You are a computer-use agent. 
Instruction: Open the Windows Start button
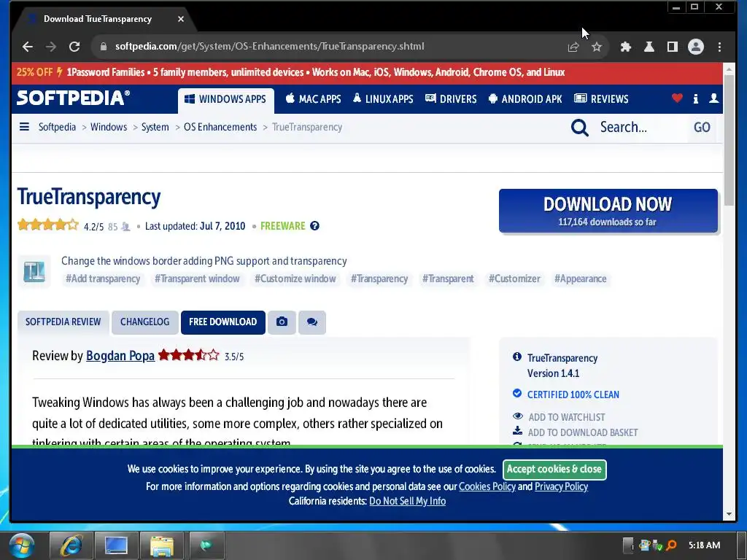(21, 545)
